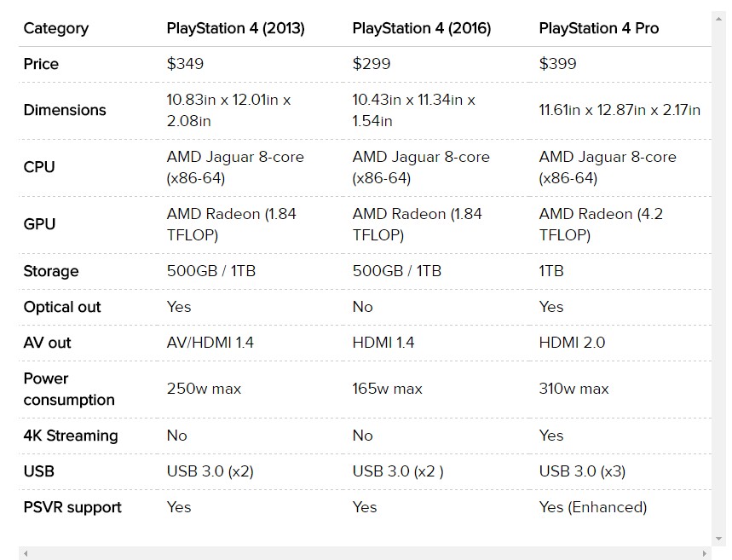Click the $349 price cell
The image size is (732, 560).
point(185,64)
